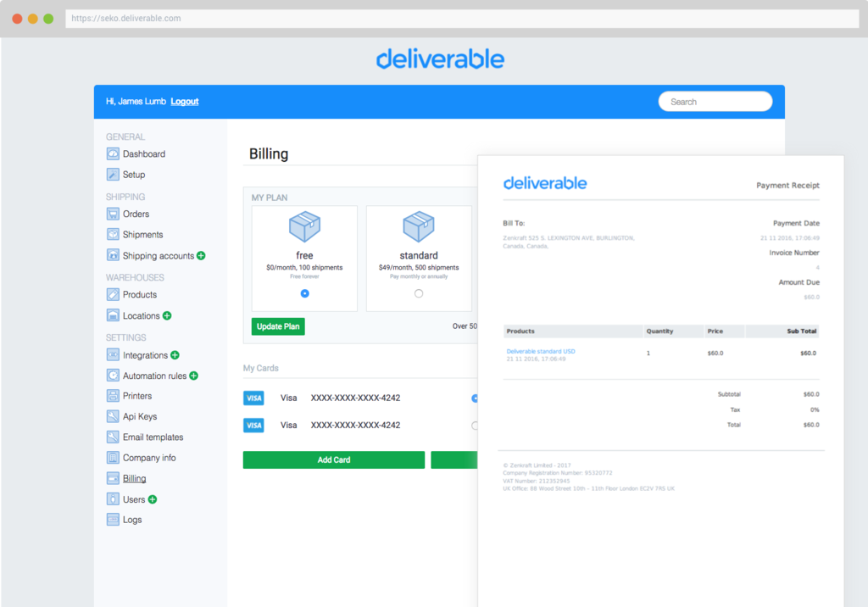This screenshot has height=607, width=868.
Task: Click the Users icon
Action: tap(113, 499)
